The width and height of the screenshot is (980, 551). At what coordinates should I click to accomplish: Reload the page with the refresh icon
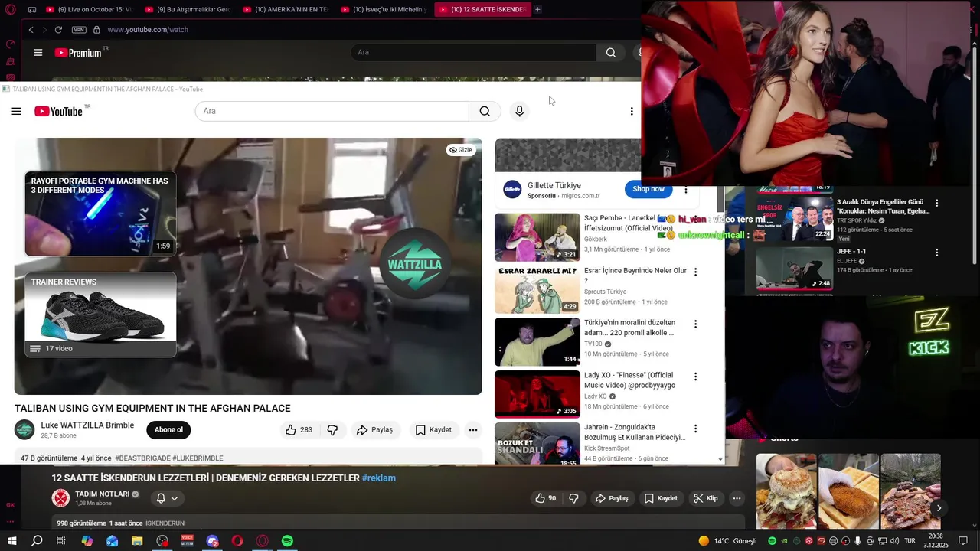coord(58,30)
